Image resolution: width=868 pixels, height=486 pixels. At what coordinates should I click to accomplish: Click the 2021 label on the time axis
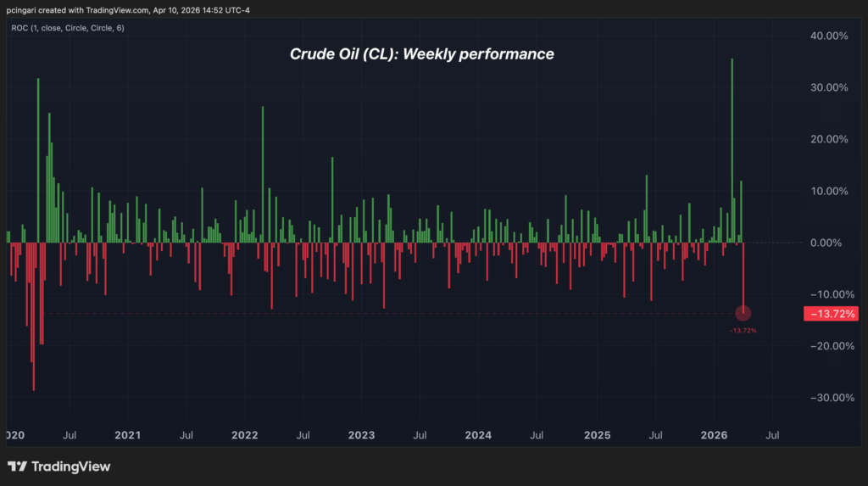(x=127, y=436)
